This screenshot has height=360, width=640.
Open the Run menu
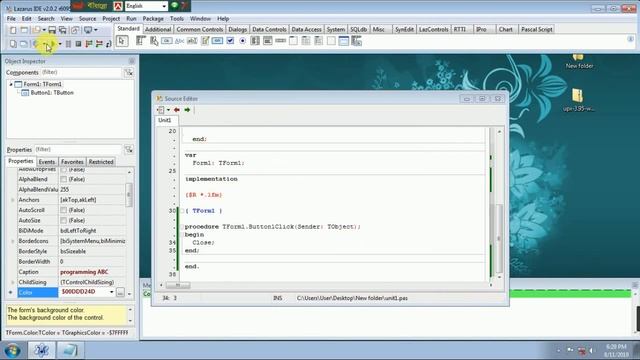[131, 19]
